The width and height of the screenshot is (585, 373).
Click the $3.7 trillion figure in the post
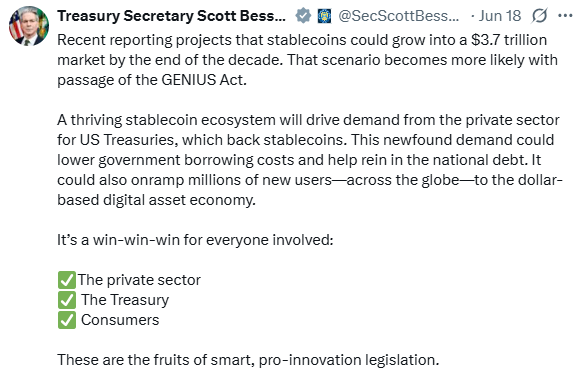pos(509,40)
